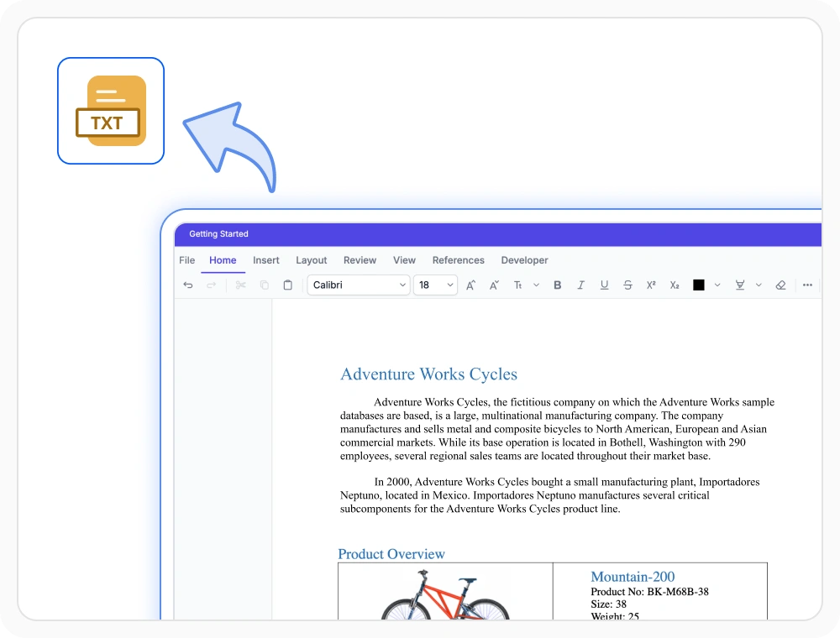Switch to the Insert tab
Screen dimensions: 840x638
pos(266,260)
